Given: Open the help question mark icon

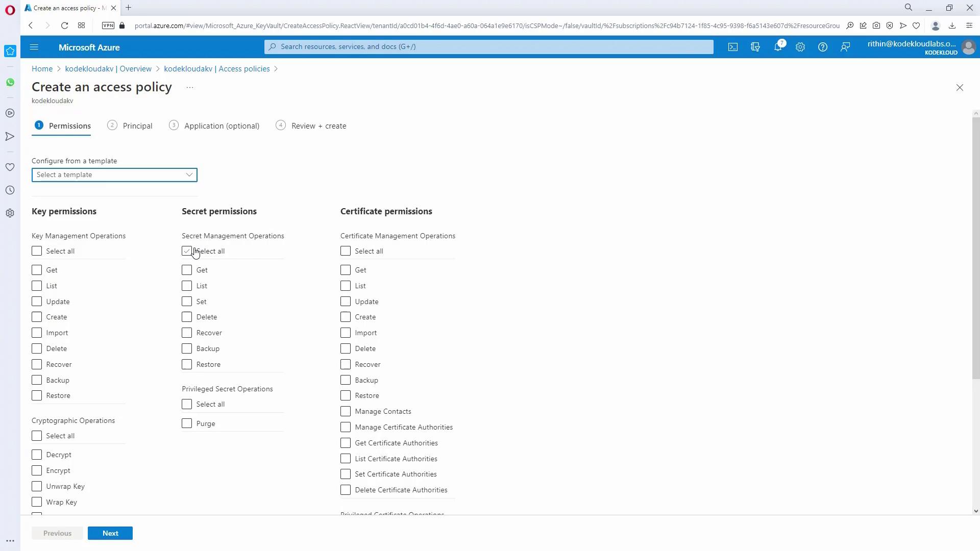Looking at the screenshot, I should coord(822,47).
